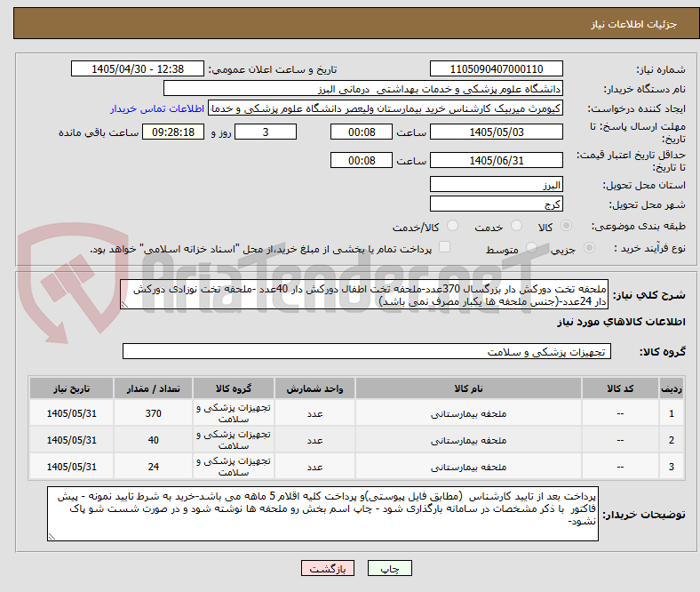Screen dimensions: 700x592
Task: Click the remaining time field 09:28:18
Action: point(173,132)
